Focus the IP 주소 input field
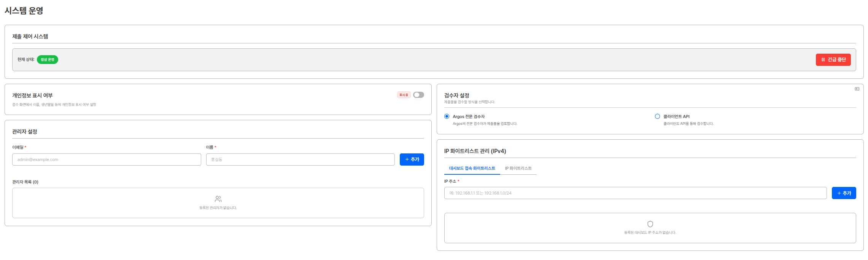The image size is (868, 260). coord(635,193)
